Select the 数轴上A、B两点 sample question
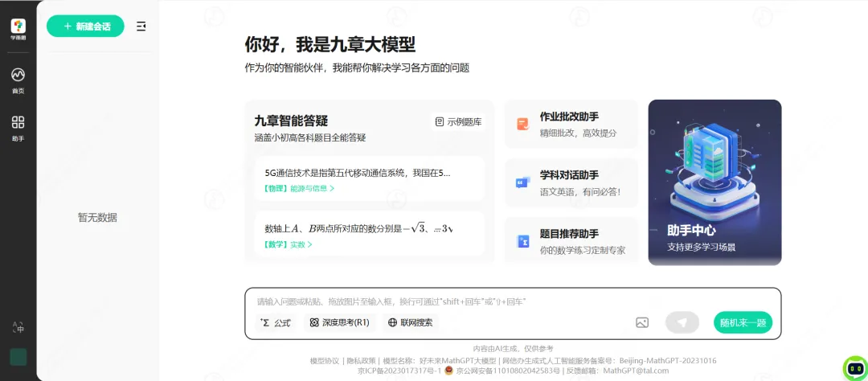 (369, 233)
